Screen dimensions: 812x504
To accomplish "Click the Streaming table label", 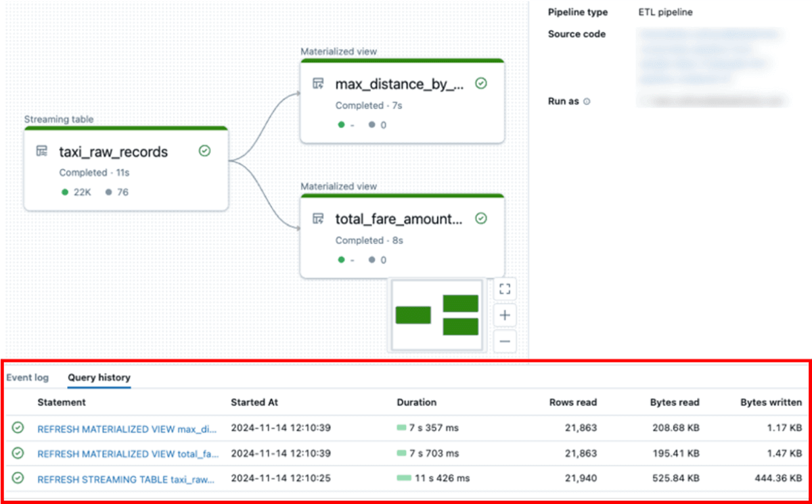I will (x=59, y=120).
